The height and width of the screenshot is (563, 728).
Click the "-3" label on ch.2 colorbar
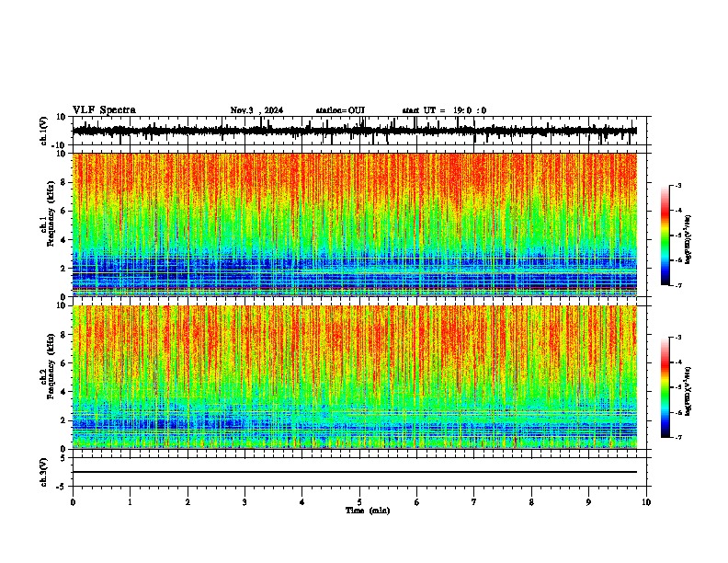[677, 338]
